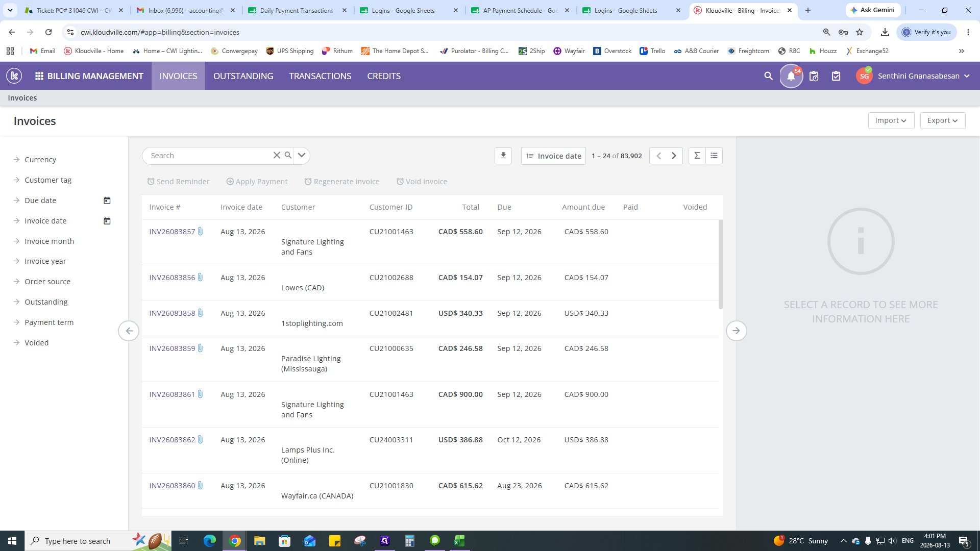Run search with magnifier in search box
The height and width of the screenshot is (551, 980).
(x=288, y=155)
